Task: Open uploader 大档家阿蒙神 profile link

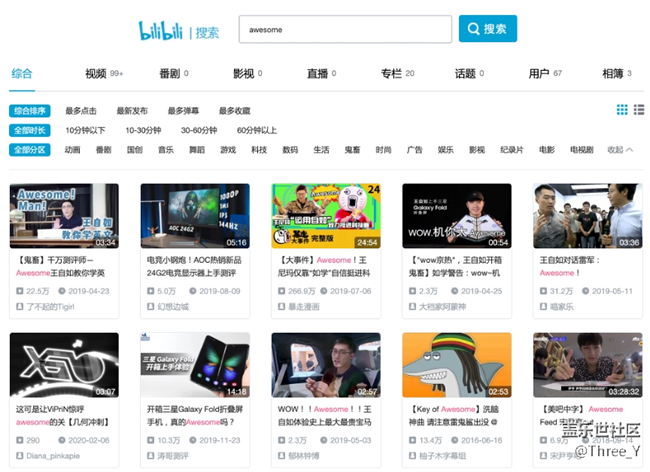Action: coord(445,307)
